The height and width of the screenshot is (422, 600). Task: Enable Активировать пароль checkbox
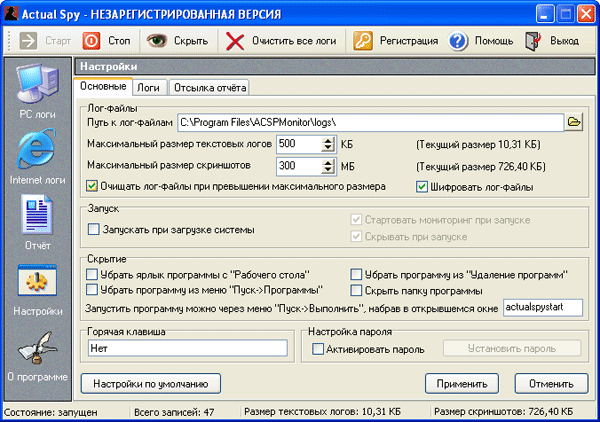click(318, 349)
